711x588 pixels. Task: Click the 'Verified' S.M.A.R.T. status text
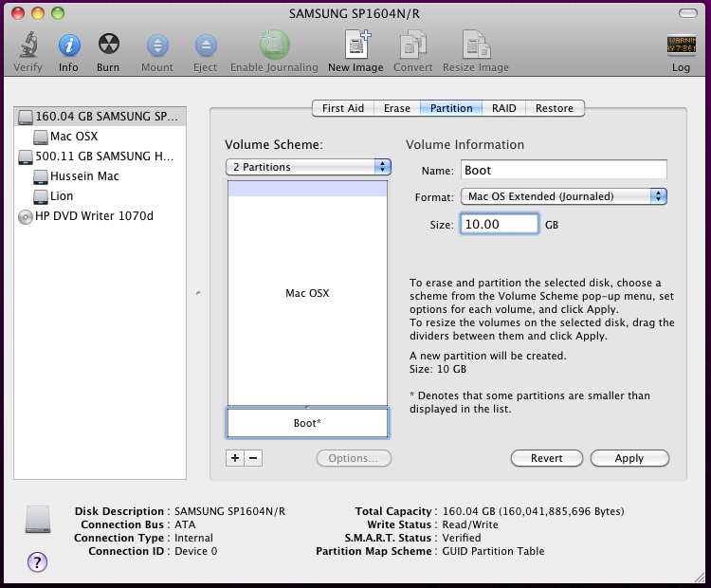[462, 538]
